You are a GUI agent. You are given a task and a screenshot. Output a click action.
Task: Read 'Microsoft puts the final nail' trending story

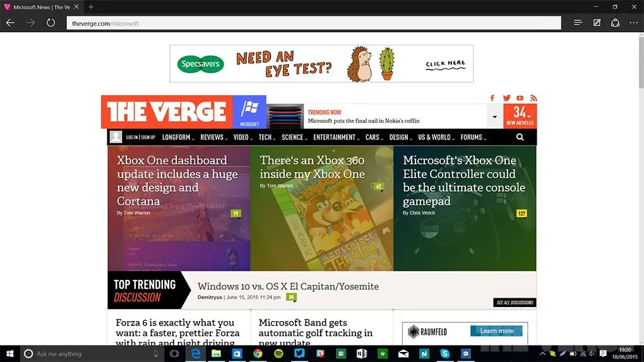364,120
